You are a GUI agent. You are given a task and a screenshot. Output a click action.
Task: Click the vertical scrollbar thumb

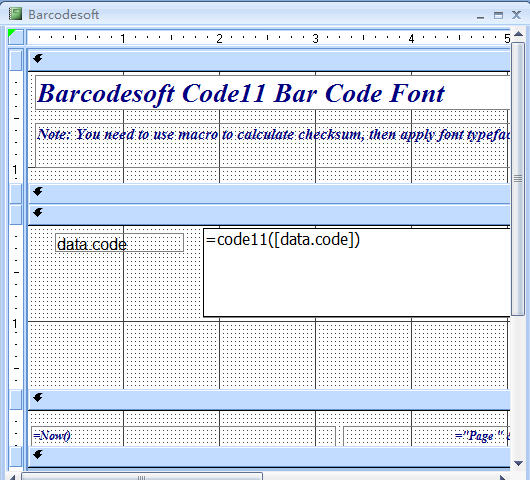pos(518,178)
